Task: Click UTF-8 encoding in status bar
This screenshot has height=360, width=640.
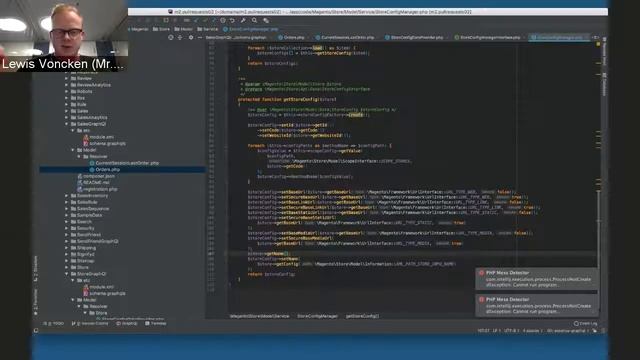Action: pyautogui.click(x=510, y=331)
